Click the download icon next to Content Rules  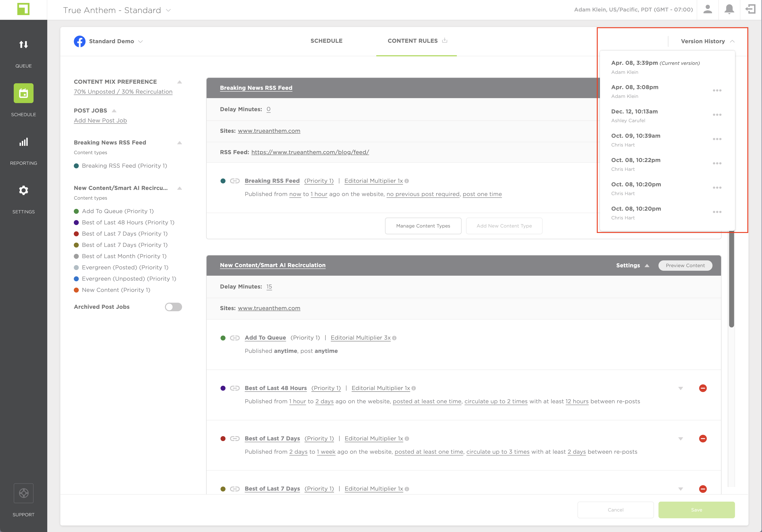coord(445,40)
